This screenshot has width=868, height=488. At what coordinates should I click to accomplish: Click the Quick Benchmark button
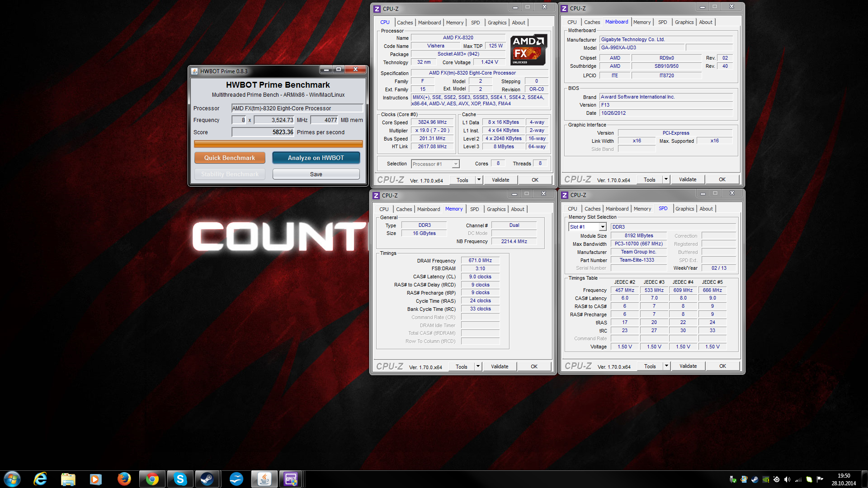point(230,158)
